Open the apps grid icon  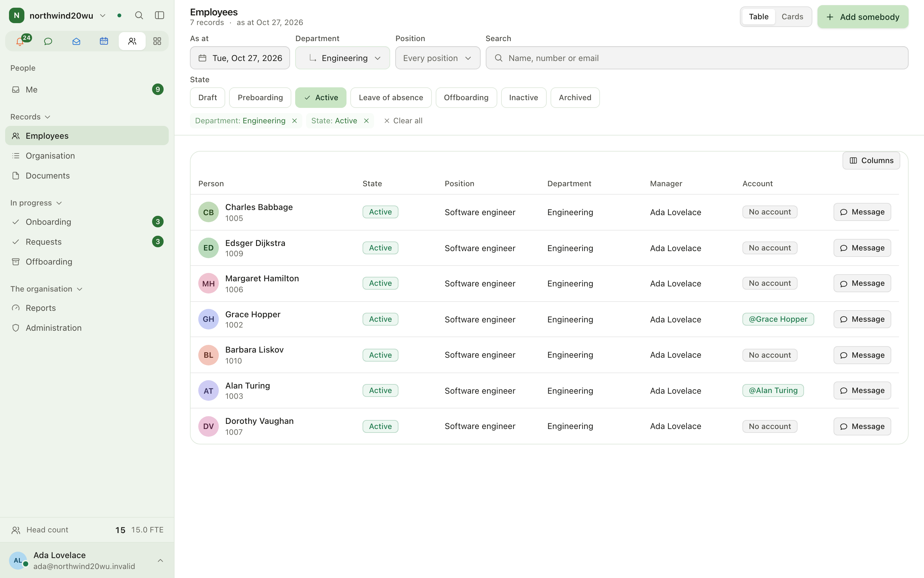click(157, 41)
